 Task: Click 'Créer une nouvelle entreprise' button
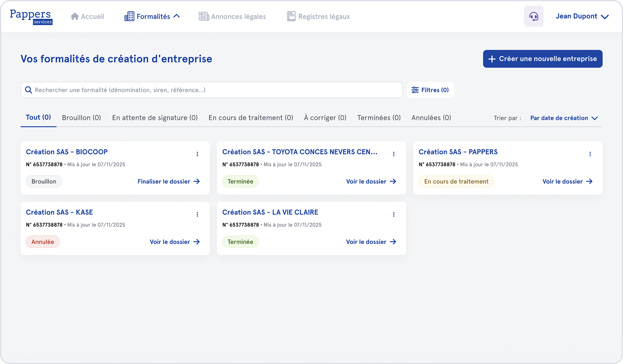pyautogui.click(x=542, y=59)
